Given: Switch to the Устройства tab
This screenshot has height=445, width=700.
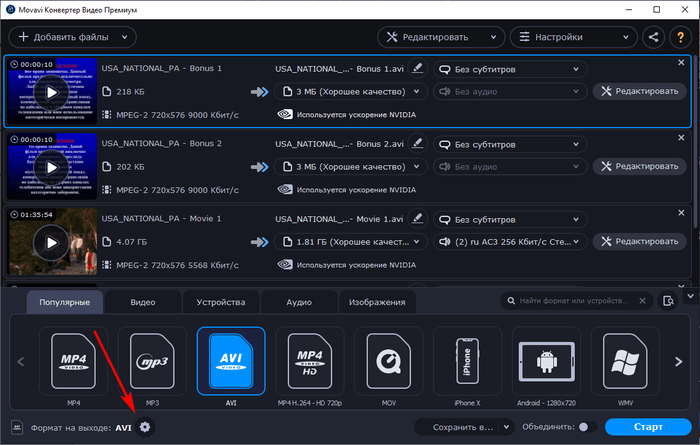Looking at the screenshot, I should (221, 302).
